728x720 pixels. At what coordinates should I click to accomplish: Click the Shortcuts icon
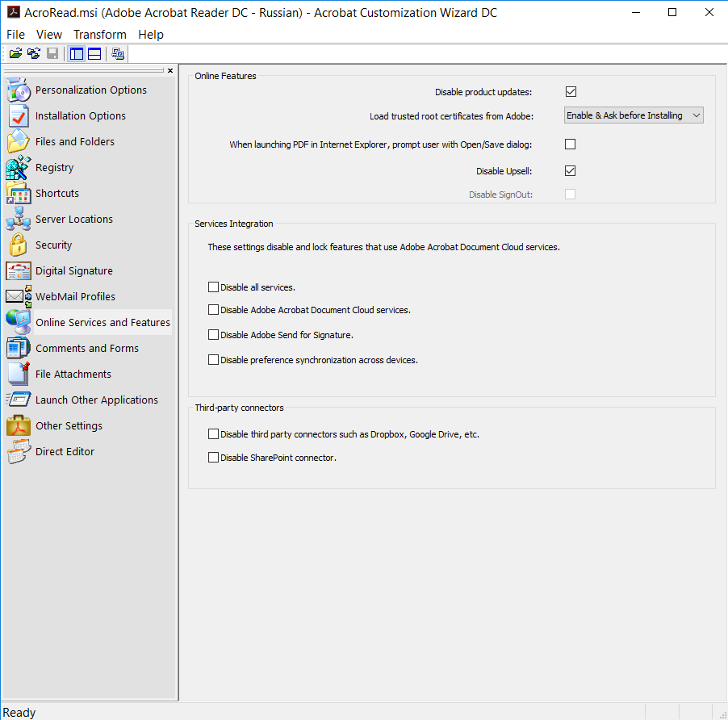point(19,193)
